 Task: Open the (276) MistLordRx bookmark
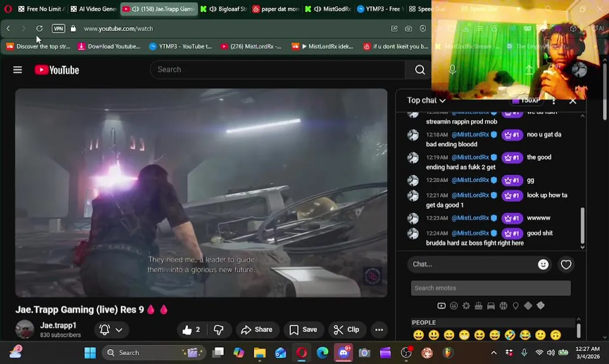(x=250, y=47)
